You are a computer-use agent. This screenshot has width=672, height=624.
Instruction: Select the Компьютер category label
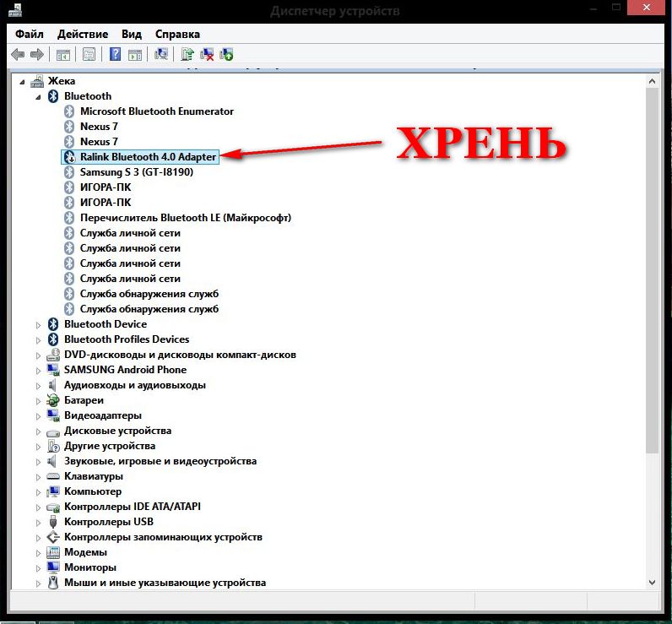tap(93, 491)
